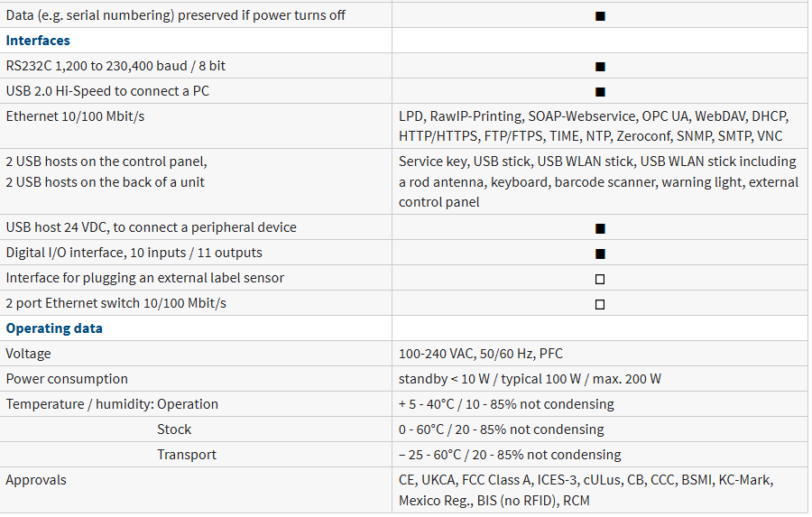Click the empty square for external label sensor
812x517 pixels.
(x=600, y=279)
